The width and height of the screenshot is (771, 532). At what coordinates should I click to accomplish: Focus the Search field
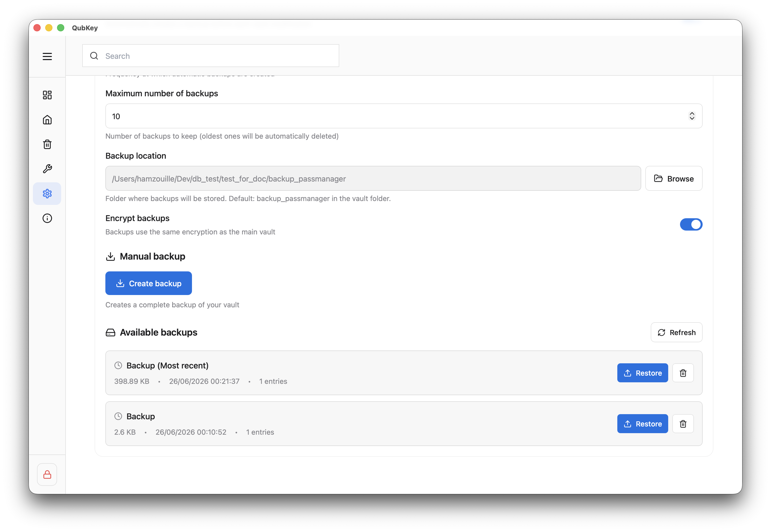pos(210,56)
